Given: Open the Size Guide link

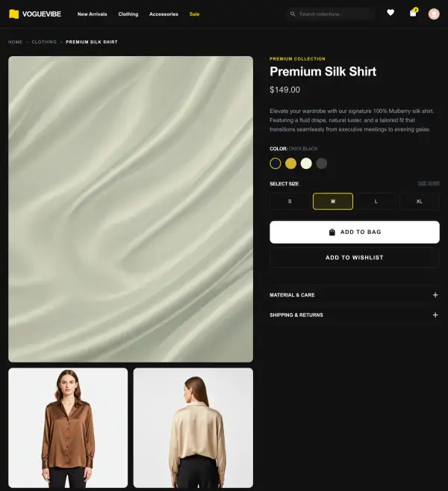Looking at the screenshot, I should pyautogui.click(x=429, y=183).
